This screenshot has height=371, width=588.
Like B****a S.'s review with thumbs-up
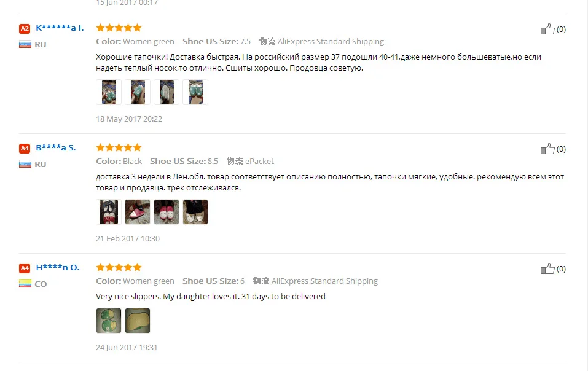click(547, 149)
